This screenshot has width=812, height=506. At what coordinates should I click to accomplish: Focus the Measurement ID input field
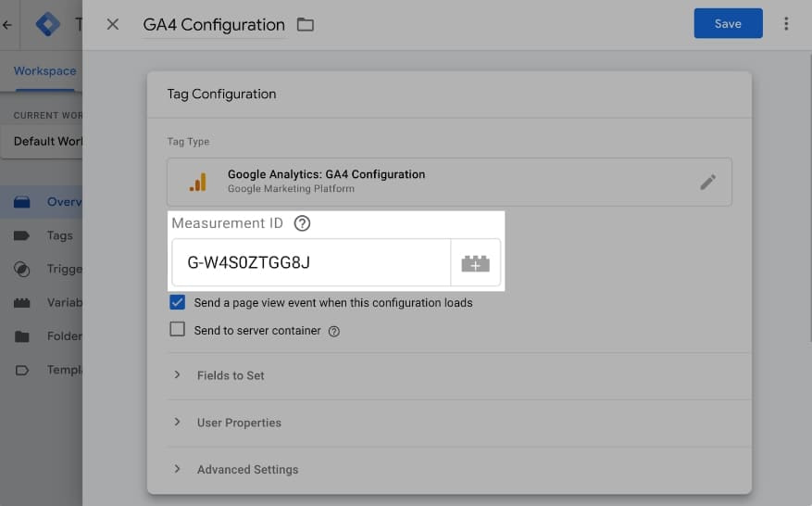pos(311,262)
